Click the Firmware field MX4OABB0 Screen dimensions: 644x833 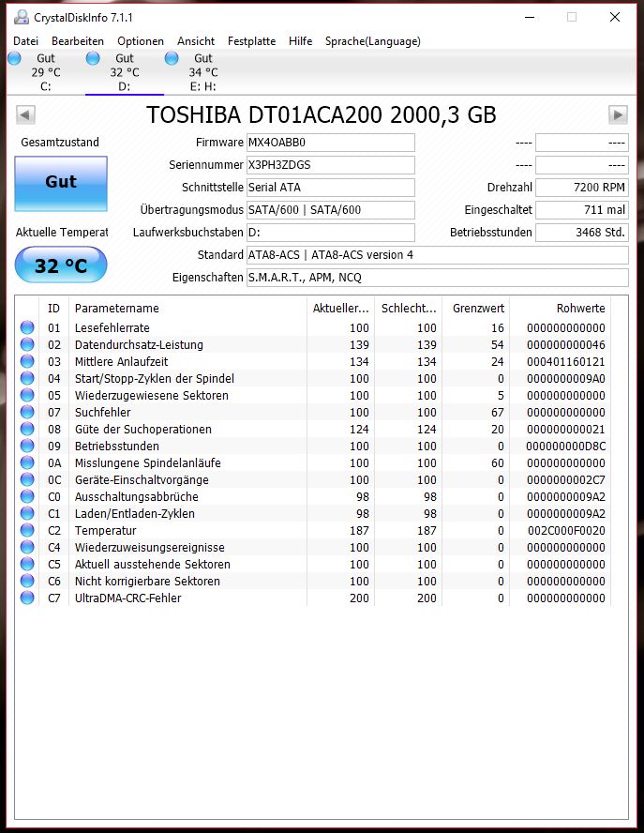click(330, 143)
